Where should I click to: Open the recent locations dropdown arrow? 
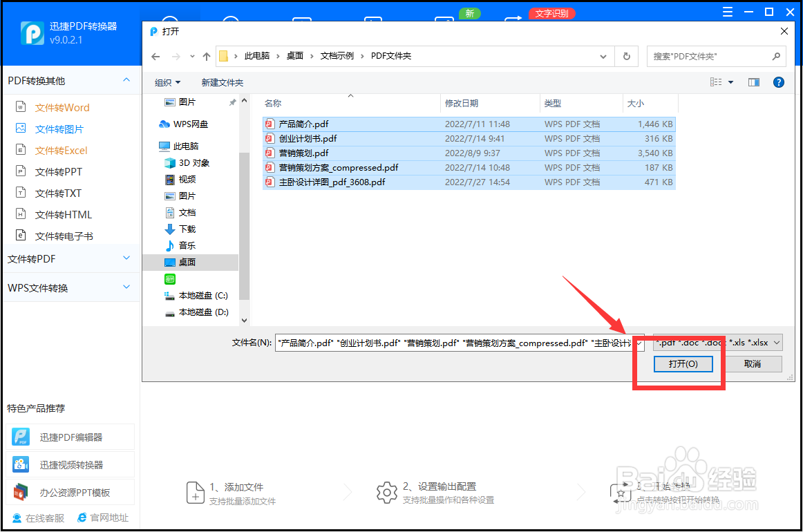click(x=192, y=57)
